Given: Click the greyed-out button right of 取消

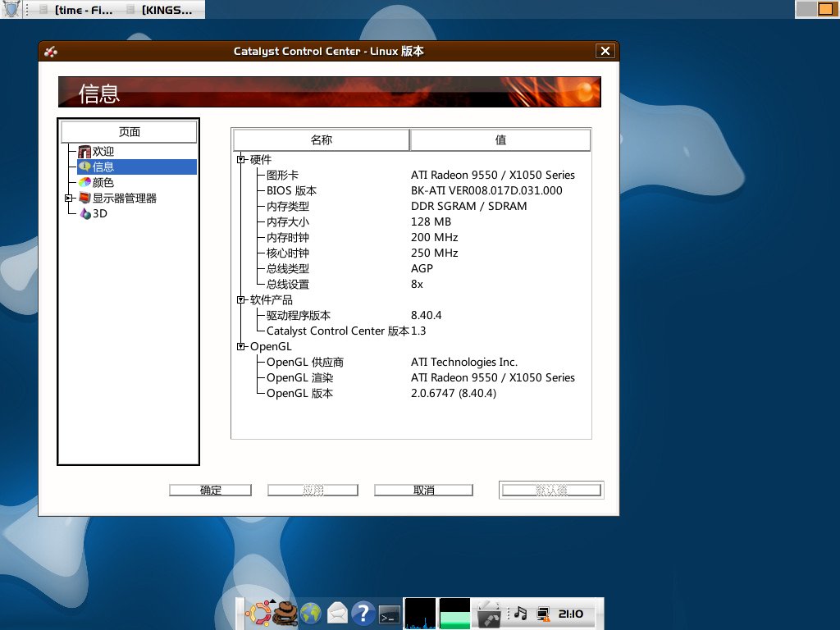Looking at the screenshot, I should [551, 491].
